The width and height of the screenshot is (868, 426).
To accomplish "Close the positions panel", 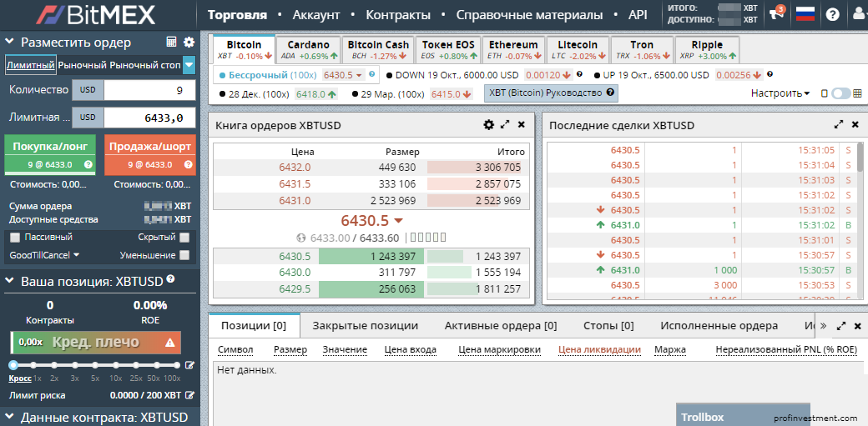I will click(857, 326).
